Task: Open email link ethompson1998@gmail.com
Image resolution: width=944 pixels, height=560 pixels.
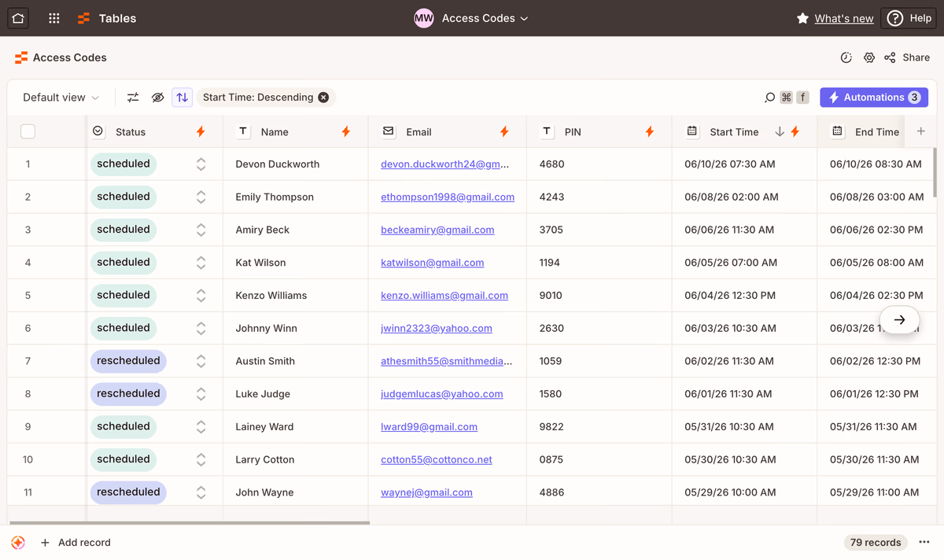Action: point(448,197)
